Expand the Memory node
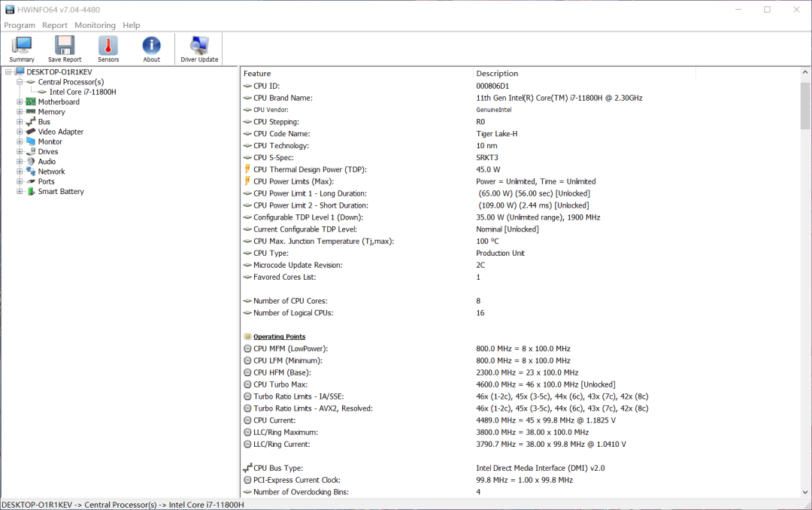Screen dimensions: 812x510 click(x=18, y=111)
